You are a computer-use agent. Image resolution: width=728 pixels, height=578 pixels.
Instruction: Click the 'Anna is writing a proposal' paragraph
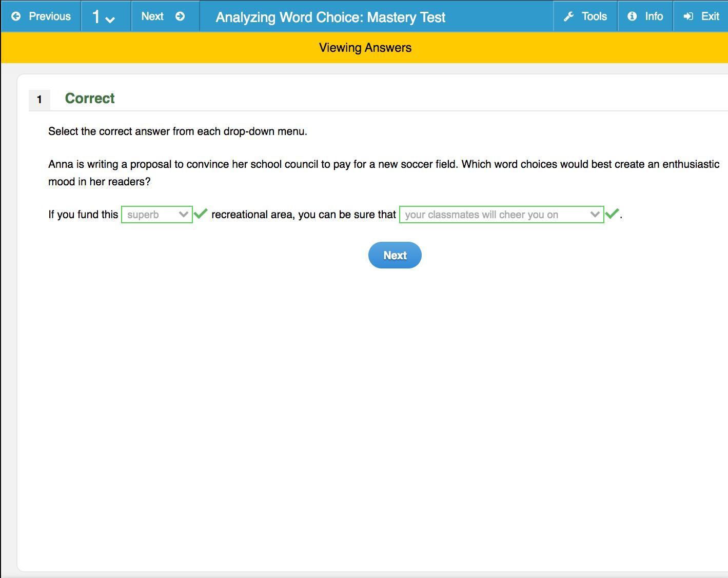pos(384,173)
